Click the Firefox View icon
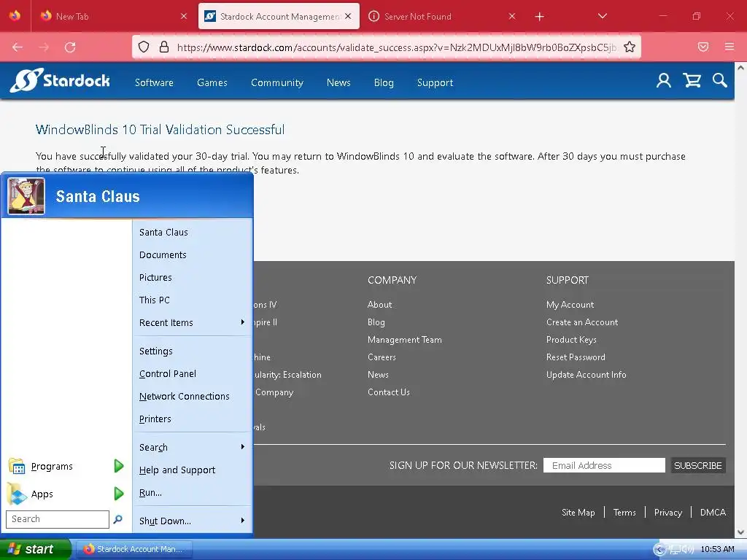The image size is (747, 560). click(x=15, y=16)
